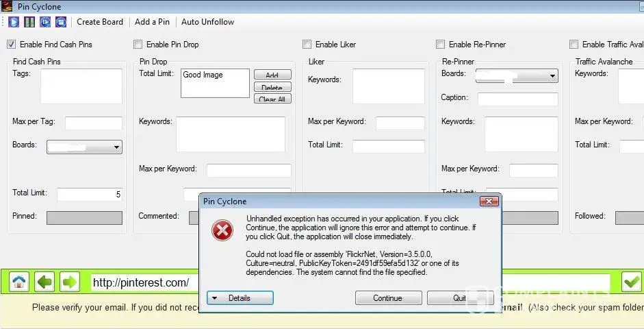Open the Create Board menu item
The image size is (644, 329).
tap(100, 22)
